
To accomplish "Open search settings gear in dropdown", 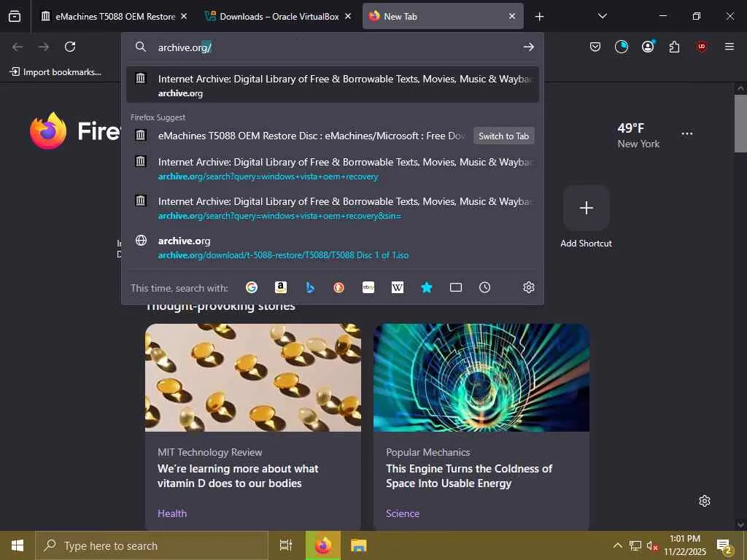I will coord(528,287).
